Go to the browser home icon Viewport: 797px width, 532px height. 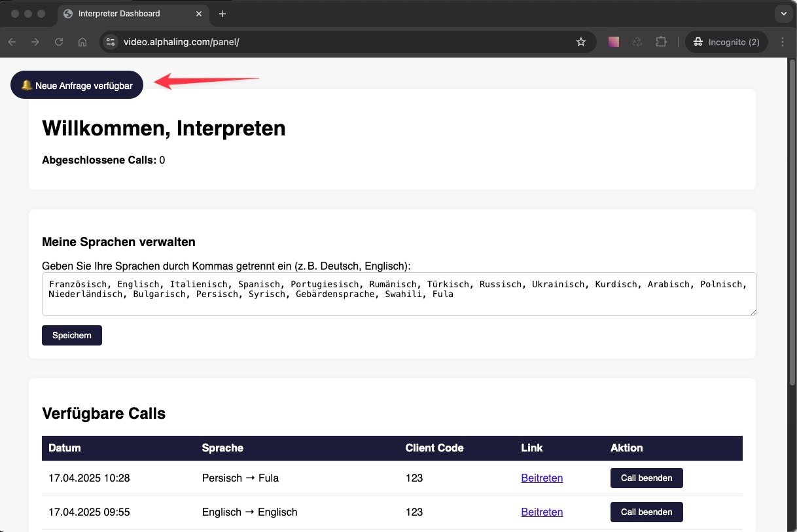point(82,42)
